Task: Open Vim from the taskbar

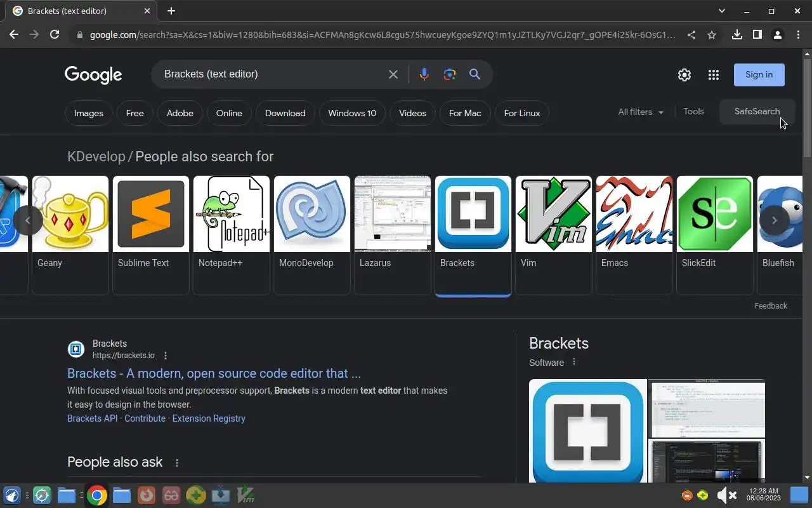Action: (246, 495)
